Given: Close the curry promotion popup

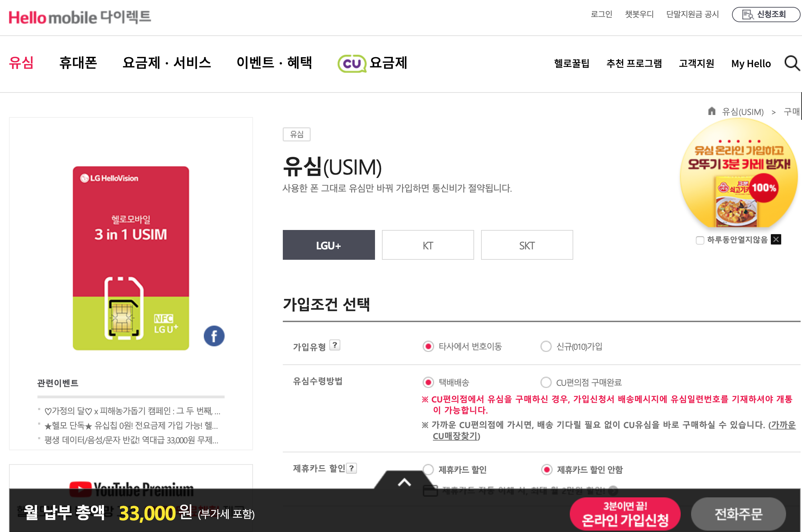Looking at the screenshot, I should [x=776, y=240].
